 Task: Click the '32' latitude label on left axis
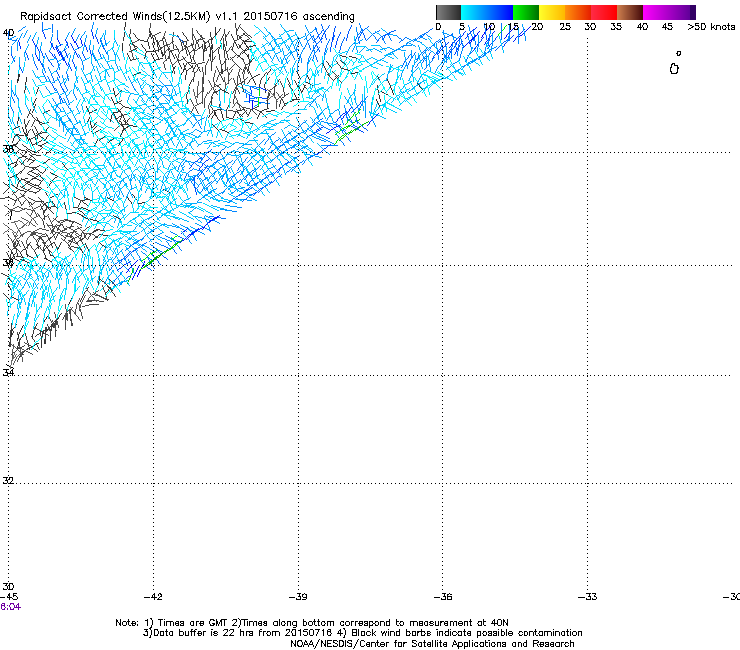click(x=8, y=481)
